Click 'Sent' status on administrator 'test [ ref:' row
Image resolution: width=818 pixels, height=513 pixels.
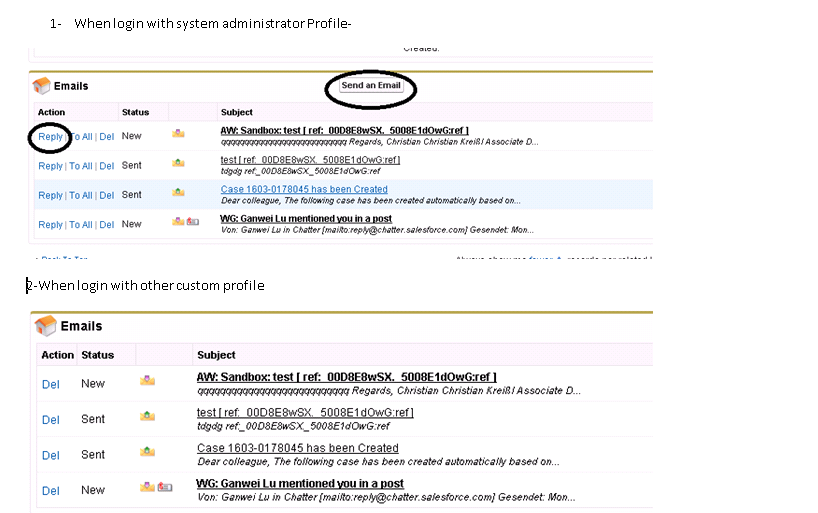pyautogui.click(x=131, y=165)
